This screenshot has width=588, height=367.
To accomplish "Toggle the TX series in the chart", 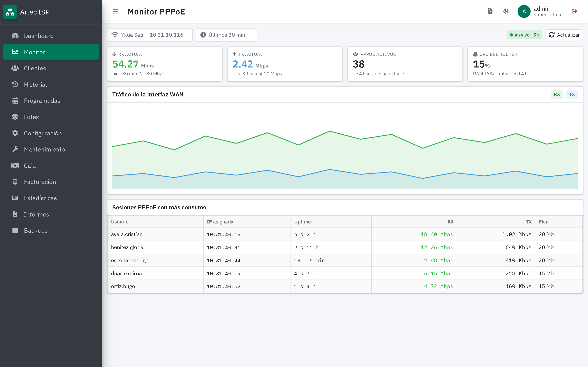I will (x=572, y=94).
